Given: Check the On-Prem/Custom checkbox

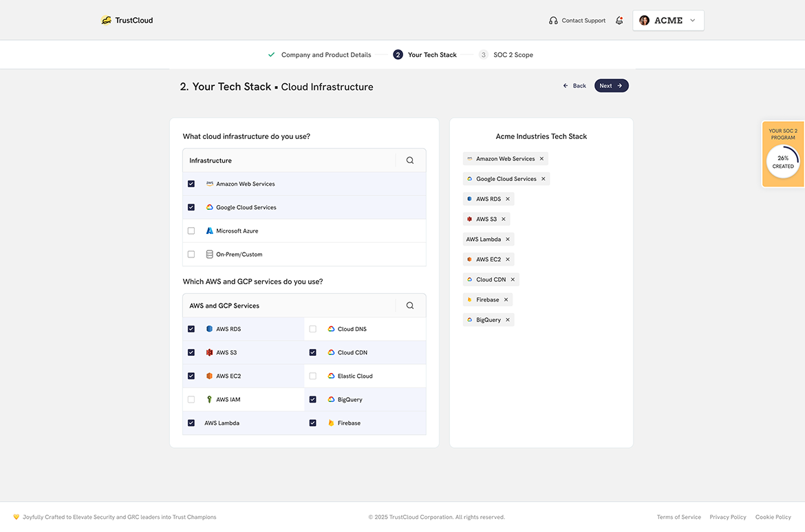Looking at the screenshot, I should (191, 254).
